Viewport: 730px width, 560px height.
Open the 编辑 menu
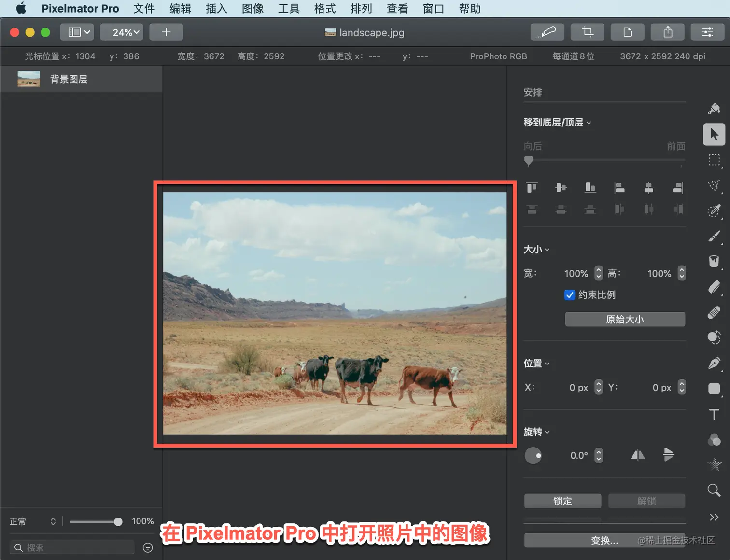181,9
